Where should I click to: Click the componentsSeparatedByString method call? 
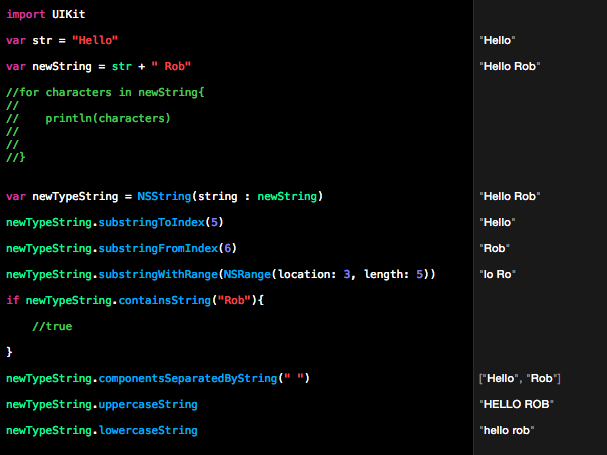pos(188,378)
